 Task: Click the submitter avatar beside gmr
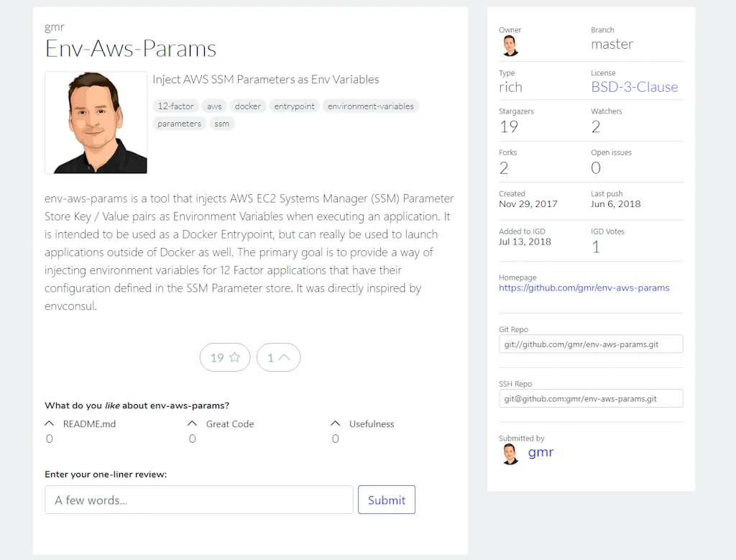(510, 454)
